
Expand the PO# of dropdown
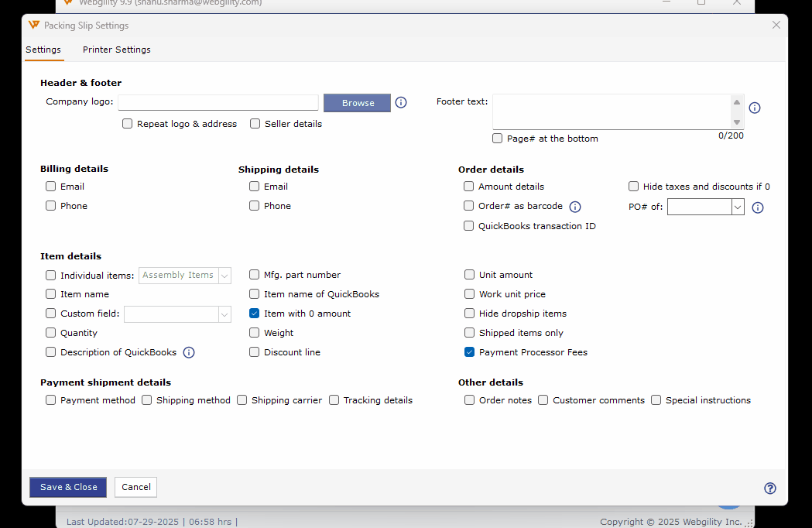[x=737, y=207]
